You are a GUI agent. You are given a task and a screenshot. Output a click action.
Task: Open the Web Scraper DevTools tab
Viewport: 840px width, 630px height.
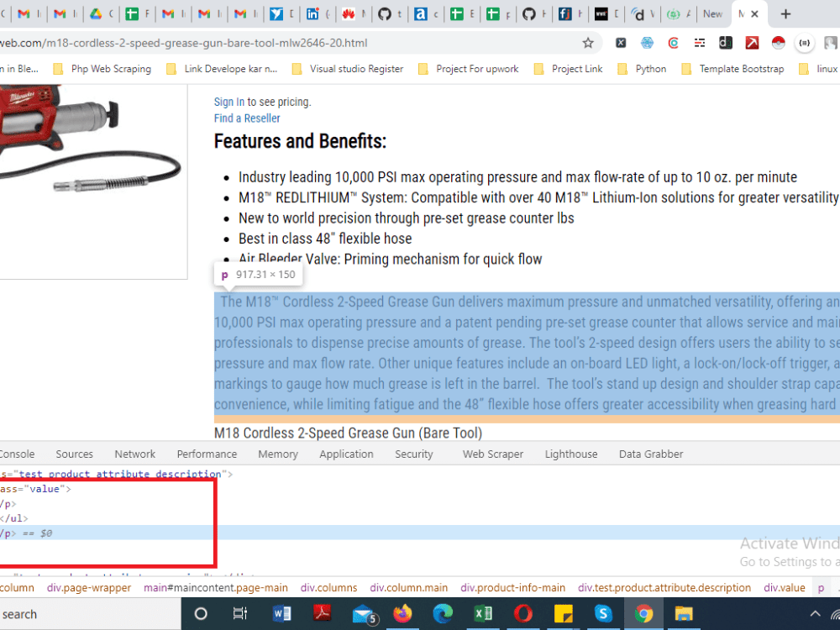coord(493,454)
